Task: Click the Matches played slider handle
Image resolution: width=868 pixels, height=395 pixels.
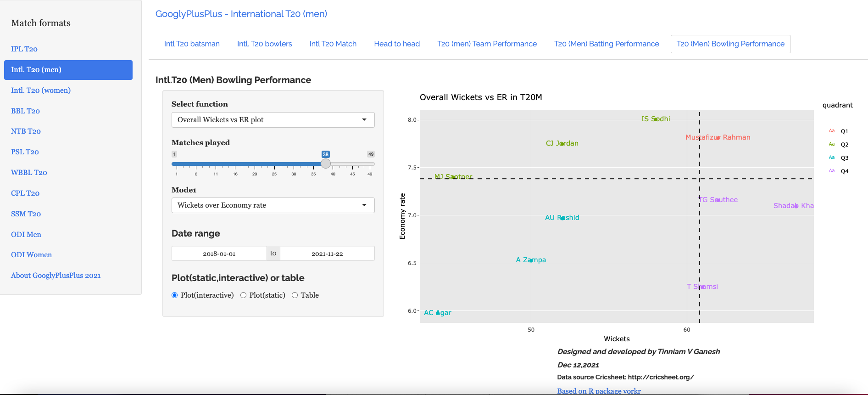Action: [326, 164]
